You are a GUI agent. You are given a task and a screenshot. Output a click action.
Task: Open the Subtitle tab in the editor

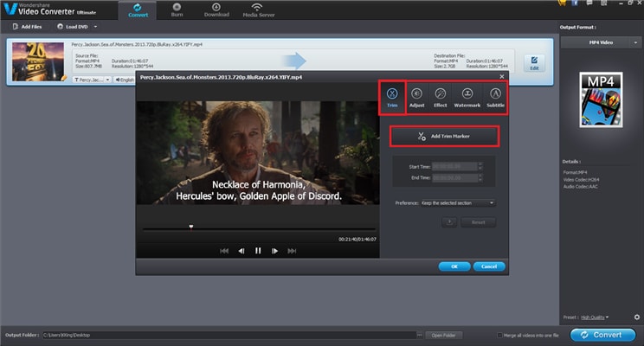tap(495, 98)
